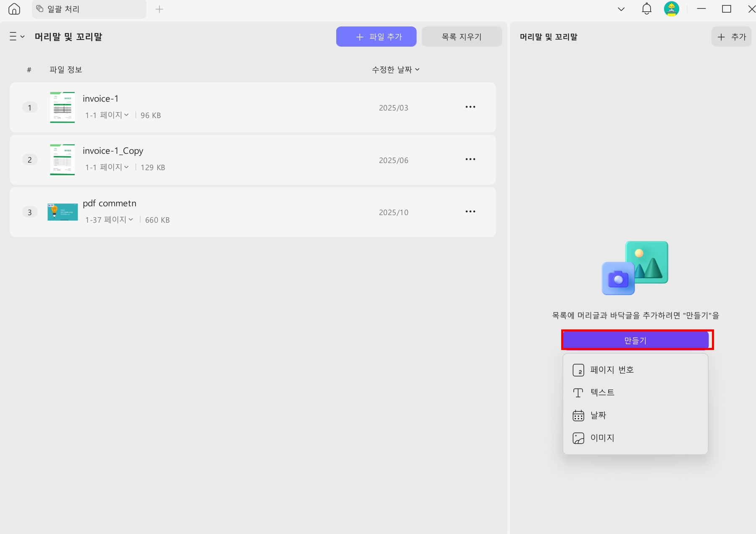Expand the title bar dropdown chevron
Viewport: 756px width, 534px height.
(x=621, y=9)
